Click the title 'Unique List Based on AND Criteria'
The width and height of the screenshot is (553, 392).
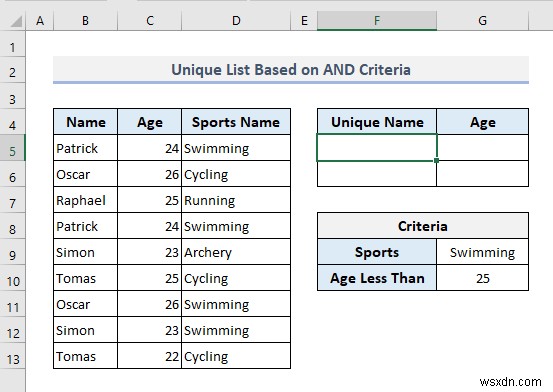tap(291, 70)
